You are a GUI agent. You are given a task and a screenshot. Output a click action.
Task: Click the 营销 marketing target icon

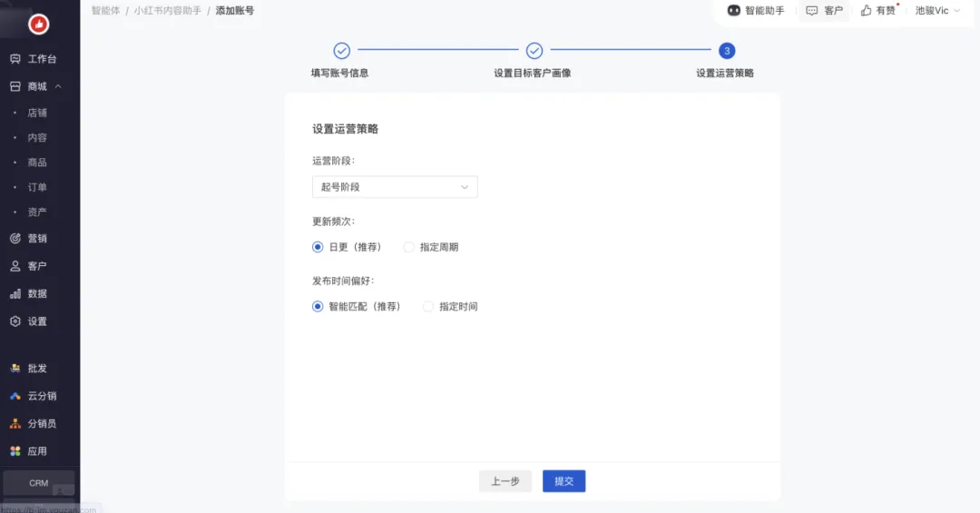point(15,239)
